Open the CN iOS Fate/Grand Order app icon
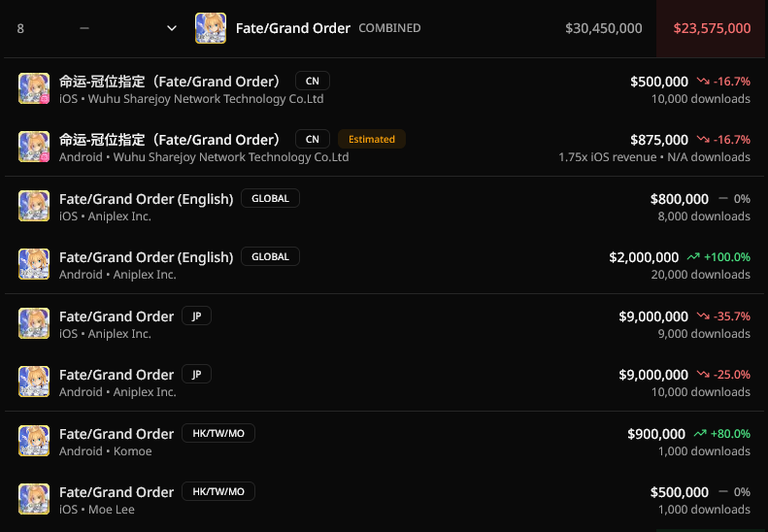The image size is (768, 532). click(34, 88)
